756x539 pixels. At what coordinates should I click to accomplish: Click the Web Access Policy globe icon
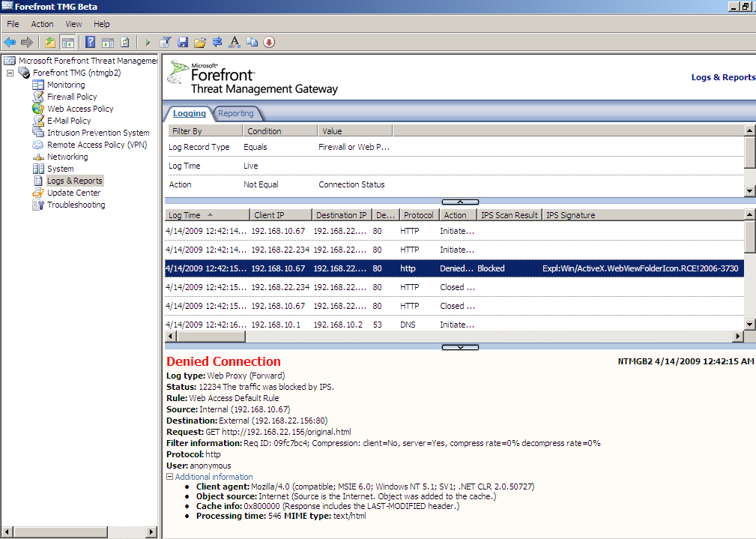tap(38, 109)
